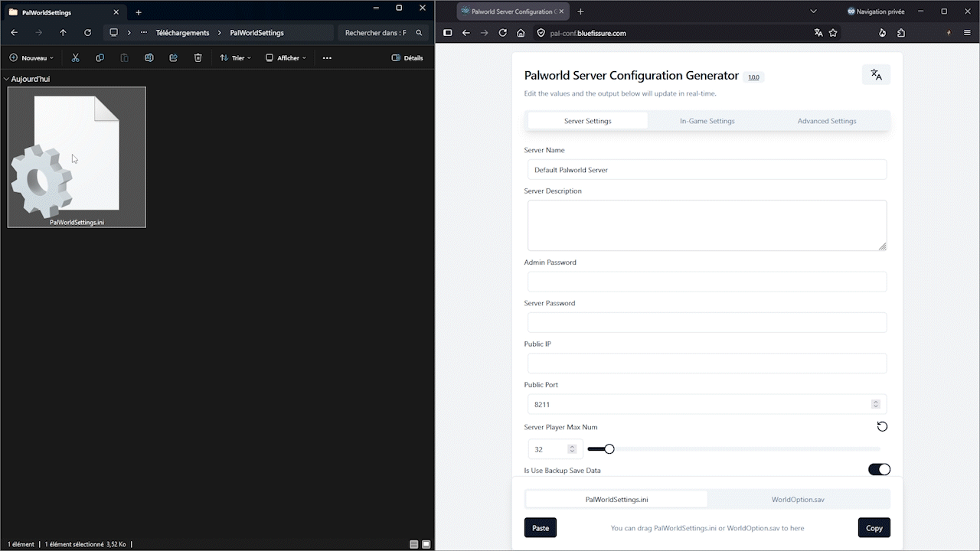Click the Firefox forget data flame icon
This screenshot has width=980, height=551.
click(x=882, y=33)
